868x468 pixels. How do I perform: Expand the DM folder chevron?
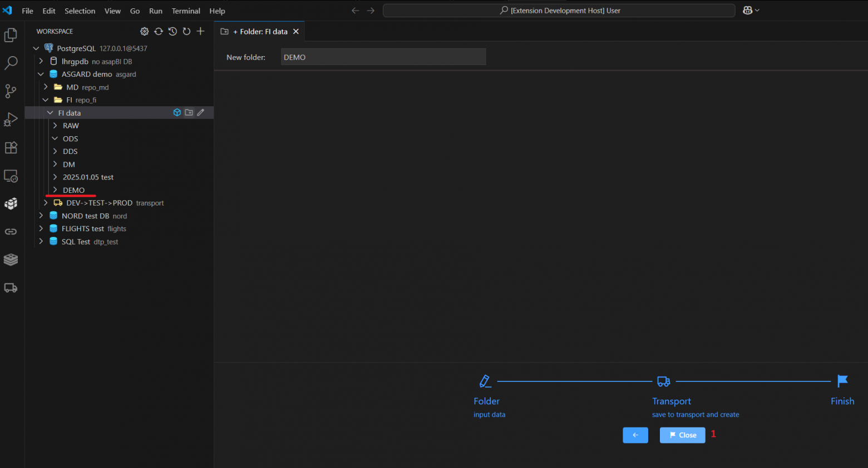pyautogui.click(x=55, y=165)
